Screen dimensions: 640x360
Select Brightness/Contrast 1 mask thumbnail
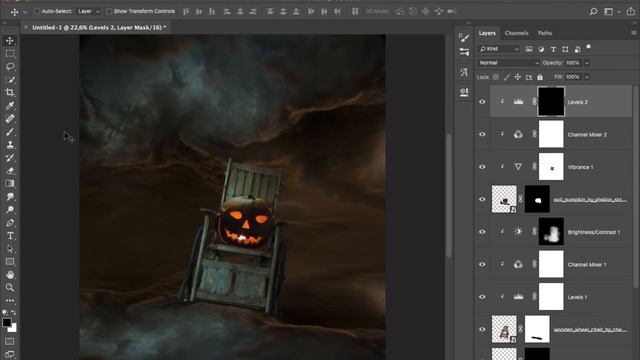(551, 231)
